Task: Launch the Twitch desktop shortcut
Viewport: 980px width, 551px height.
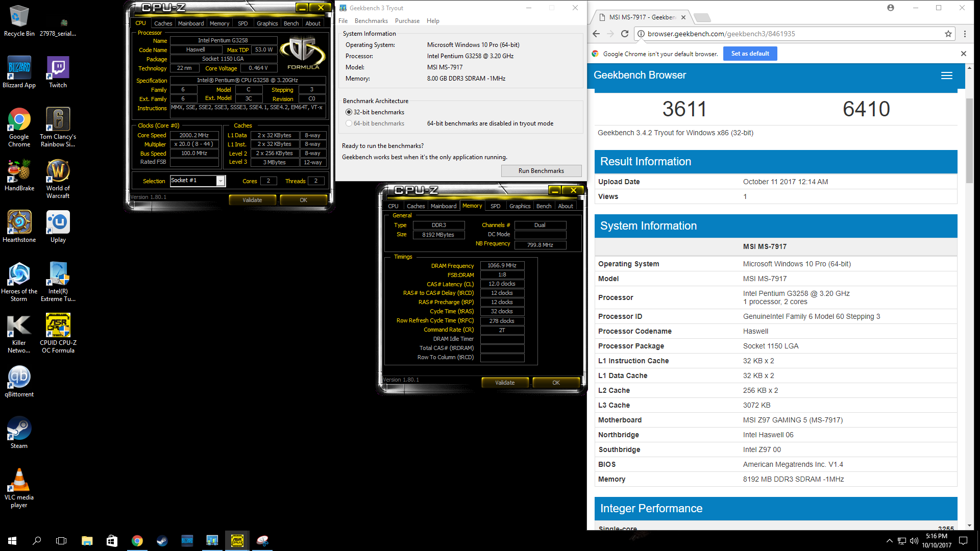Action: [58, 72]
